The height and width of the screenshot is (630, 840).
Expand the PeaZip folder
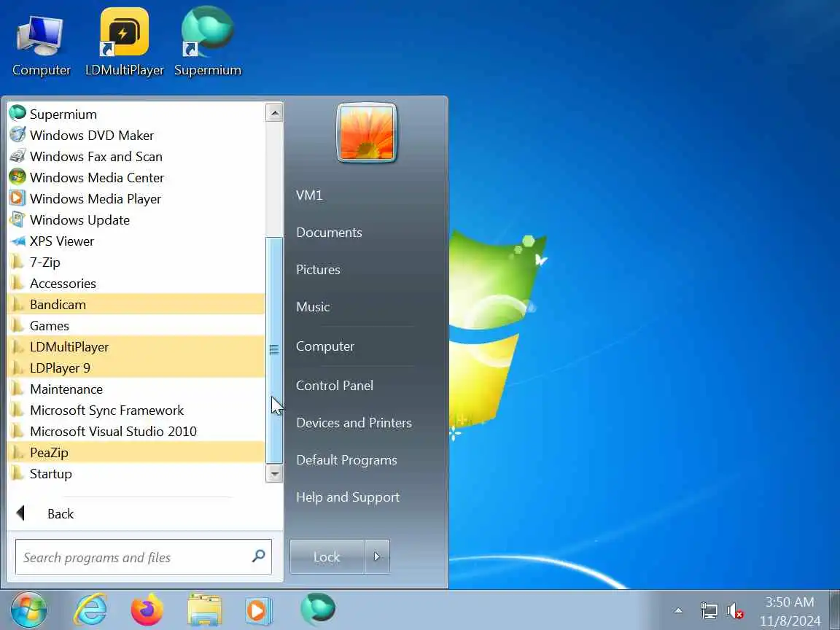[136, 452]
